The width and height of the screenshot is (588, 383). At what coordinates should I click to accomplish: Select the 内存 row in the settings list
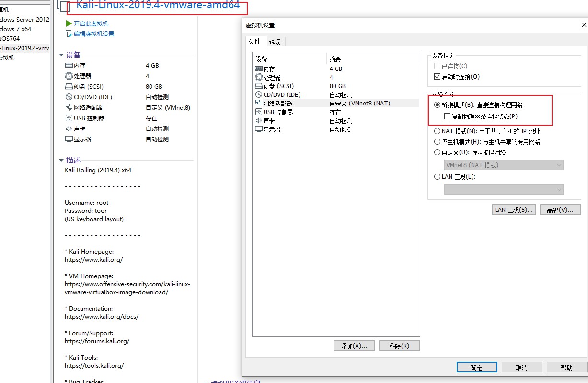pyautogui.click(x=336, y=69)
